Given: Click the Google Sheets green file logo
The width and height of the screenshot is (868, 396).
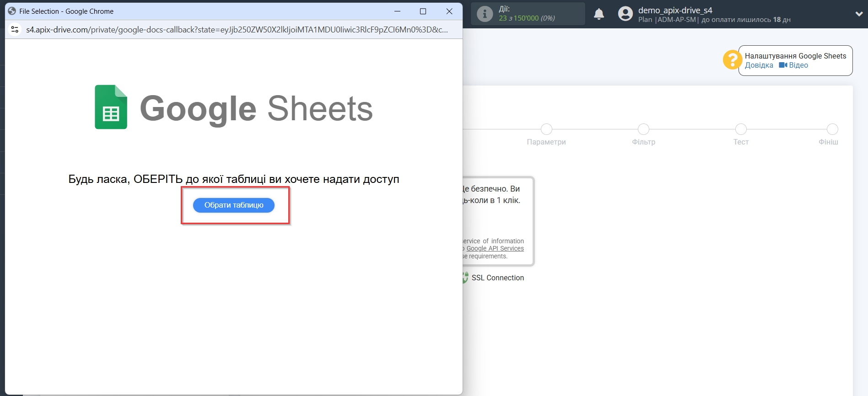Looking at the screenshot, I should (111, 107).
